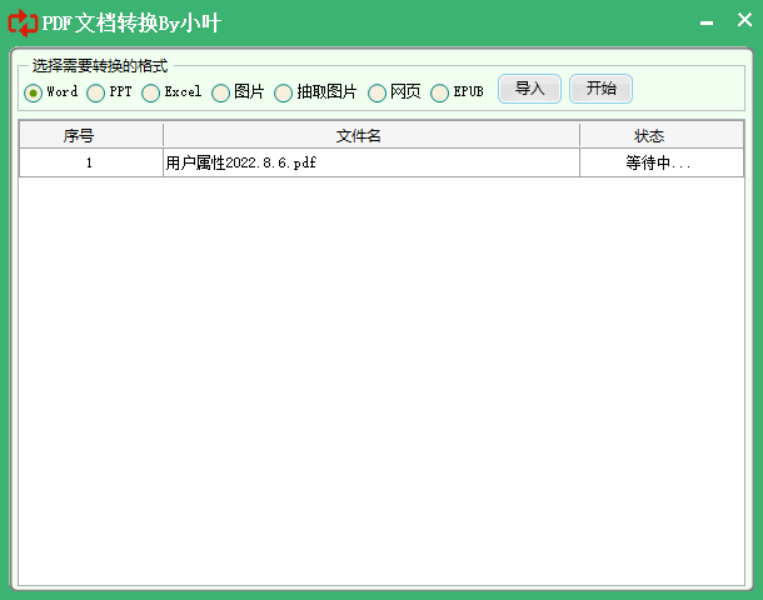This screenshot has height=600, width=763.
Task: Select Excel as conversion format
Action: coord(151,93)
